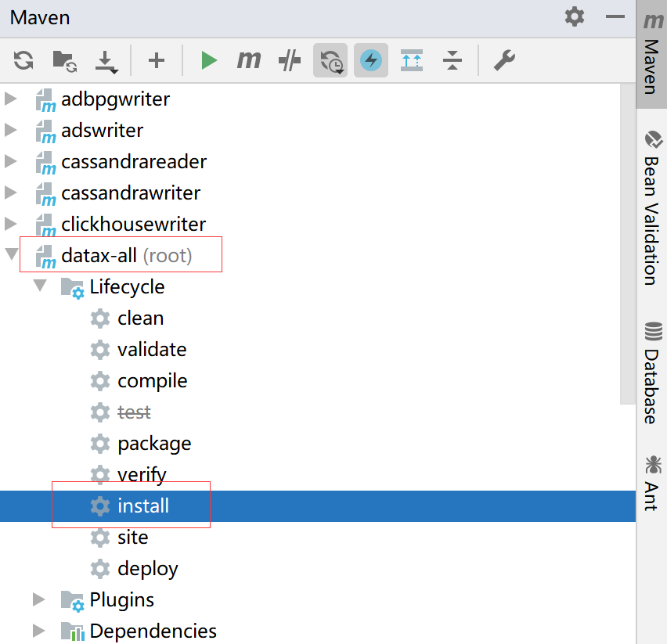The image size is (667, 644).
Task: Toggle Skip Tests mode lightning icon
Action: point(371,60)
